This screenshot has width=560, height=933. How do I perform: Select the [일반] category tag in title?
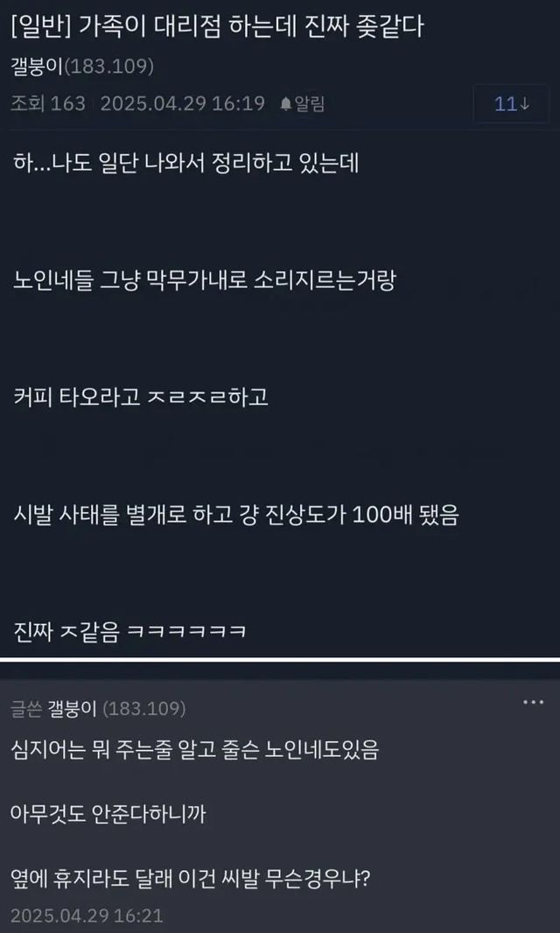click(x=38, y=28)
